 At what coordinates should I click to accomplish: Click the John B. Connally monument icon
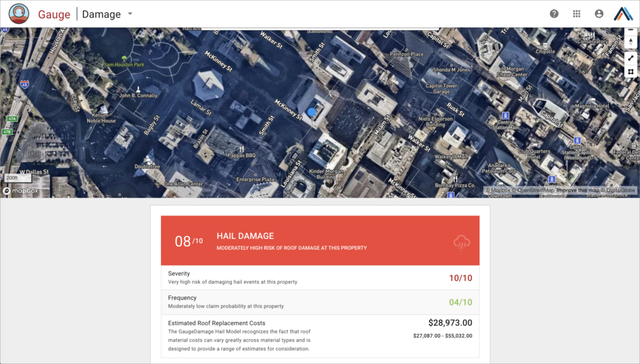click(138, 89)
